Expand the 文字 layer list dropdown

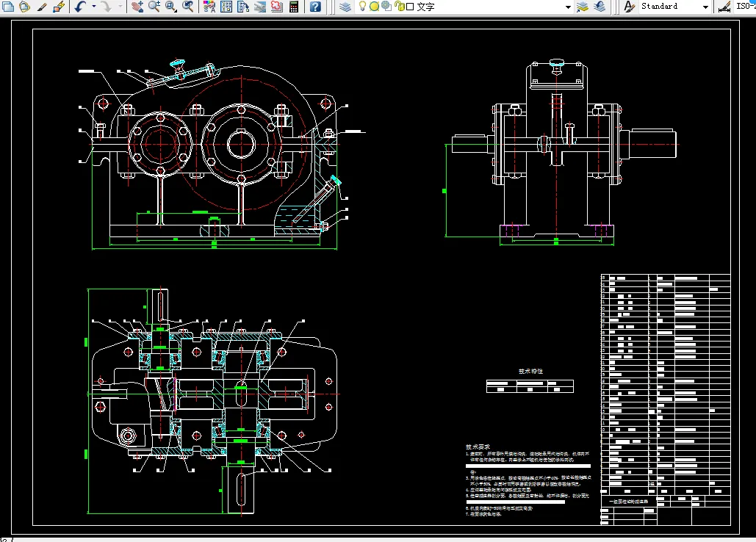(x=568, y=7)
